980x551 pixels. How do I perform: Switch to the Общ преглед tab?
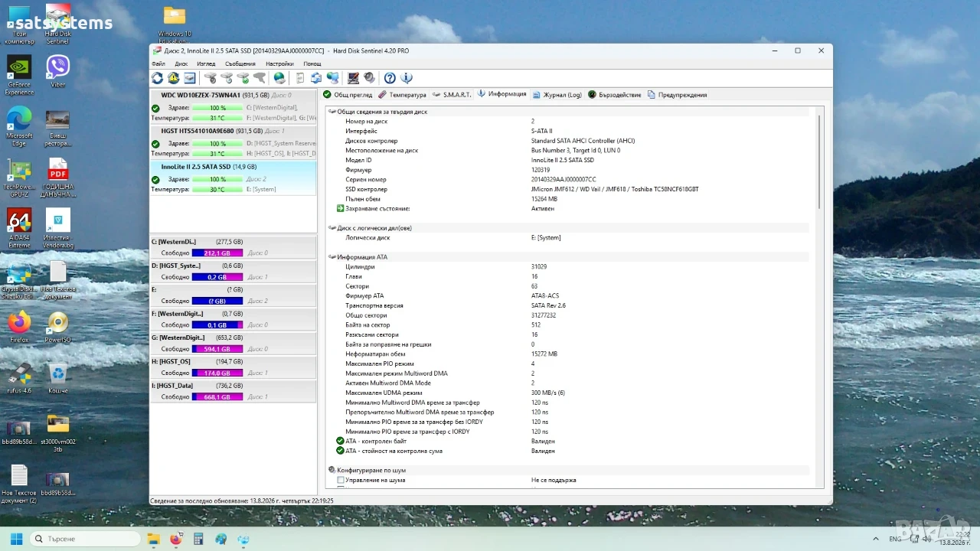tap(348, 95)
